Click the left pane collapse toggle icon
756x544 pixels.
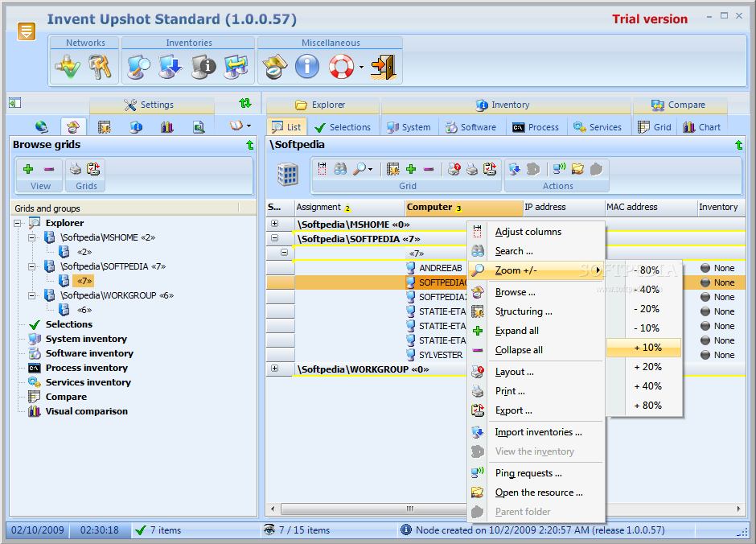tap(15, 103)
